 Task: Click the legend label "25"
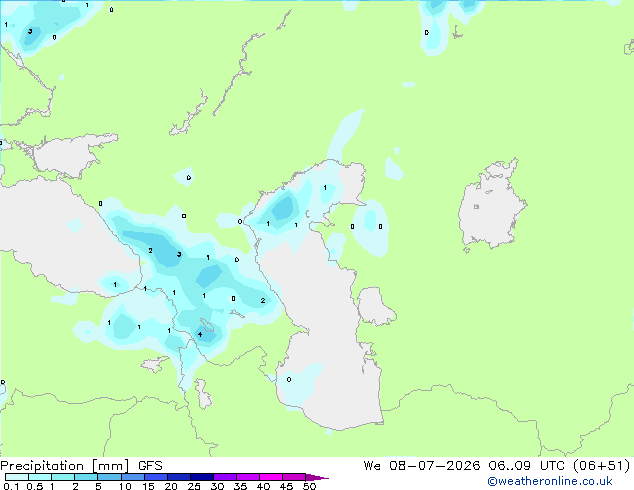[194, 486]
